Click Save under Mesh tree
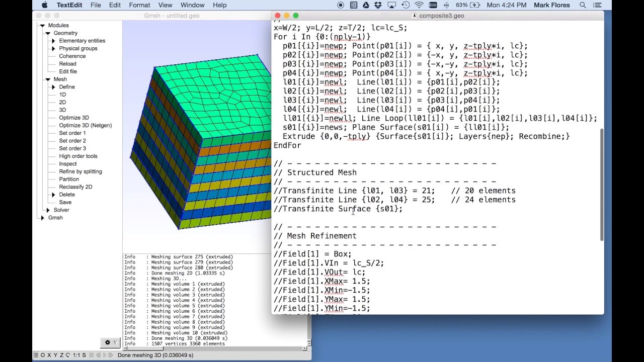 [x=65, y=202]
